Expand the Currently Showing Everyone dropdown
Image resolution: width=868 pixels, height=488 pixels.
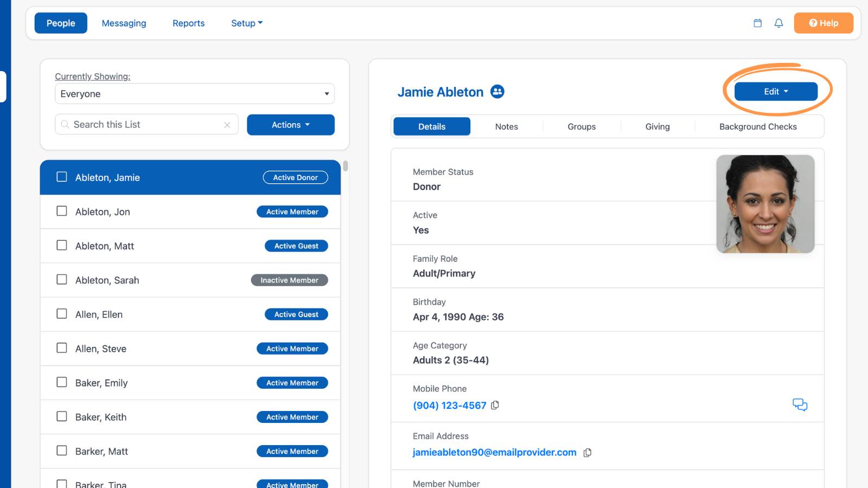click(195, 94)
